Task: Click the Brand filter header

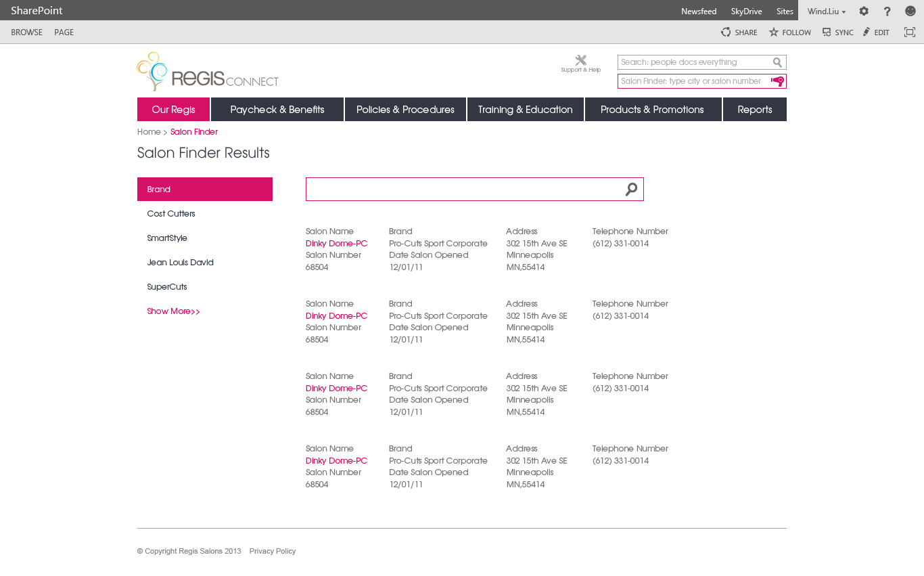Action: coord(205,190)
